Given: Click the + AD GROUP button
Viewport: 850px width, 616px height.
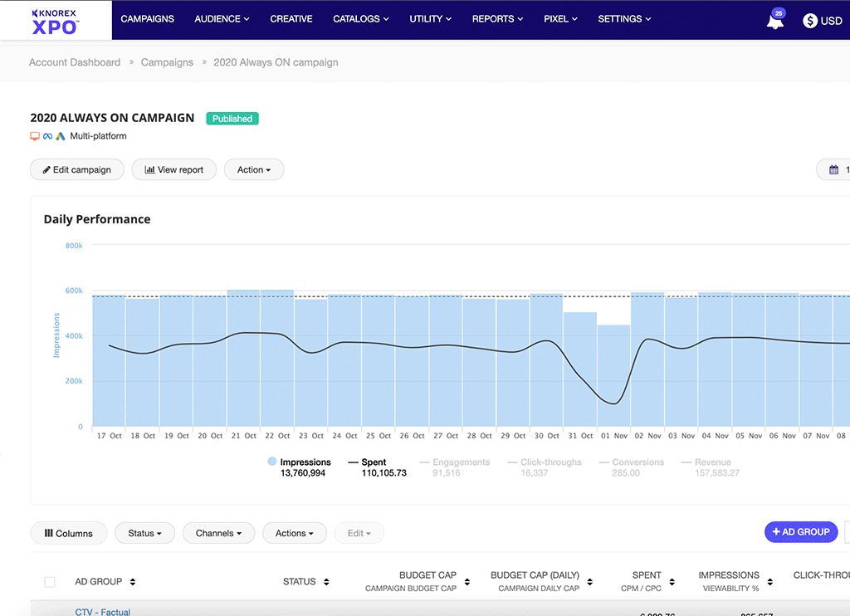Looking at the screenshot, I should [x=800, y=532].
